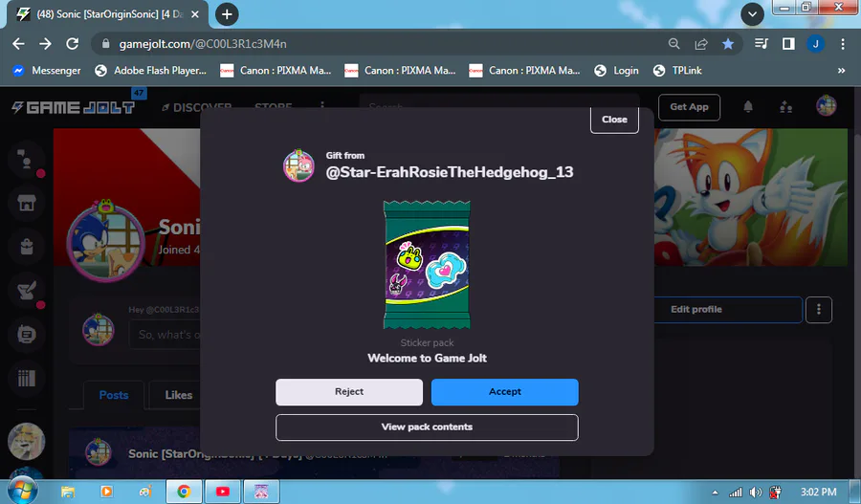Reject the sticker pack gift
The height and width of the screenshot is (504, 861).
[x=349, y=392]
